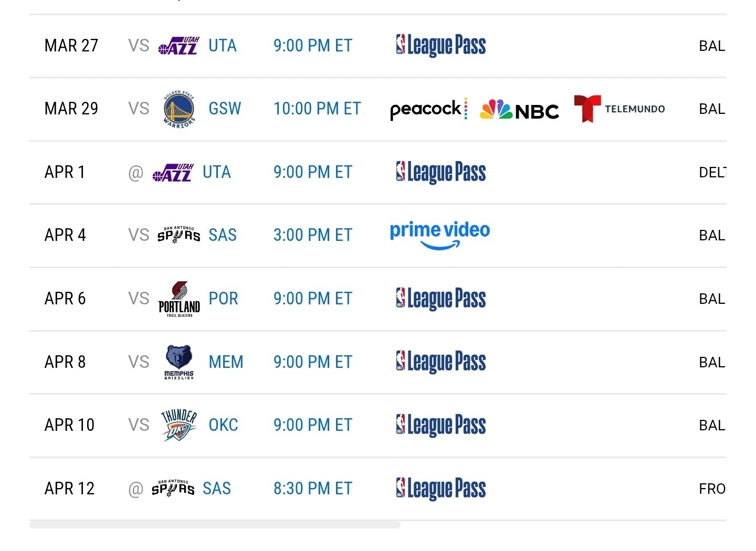756x551 pixels.
Task: Open the OKC team link
Action: point(223,425)
